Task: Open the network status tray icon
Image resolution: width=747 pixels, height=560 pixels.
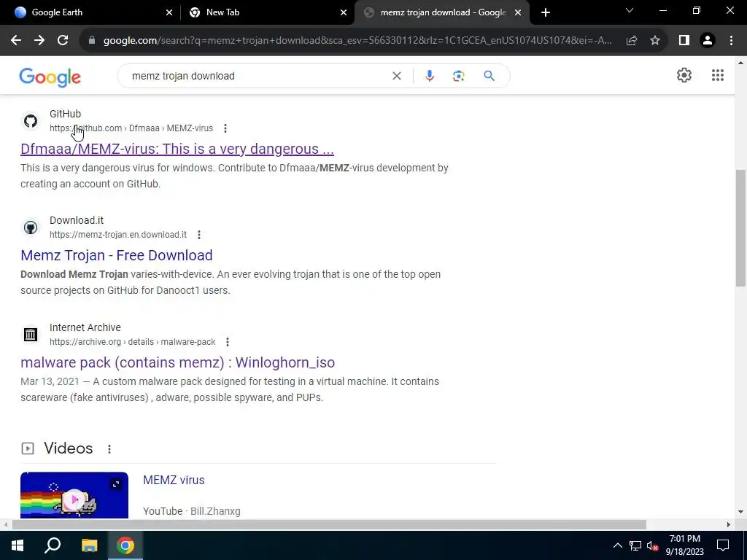Action: [x=635, y=545]
